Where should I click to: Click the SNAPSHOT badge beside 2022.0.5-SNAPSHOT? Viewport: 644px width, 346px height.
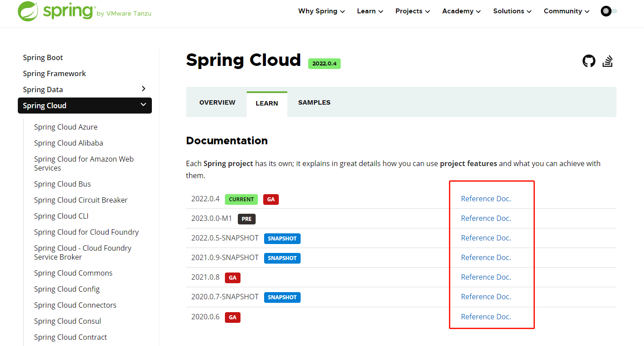[282, 238]
